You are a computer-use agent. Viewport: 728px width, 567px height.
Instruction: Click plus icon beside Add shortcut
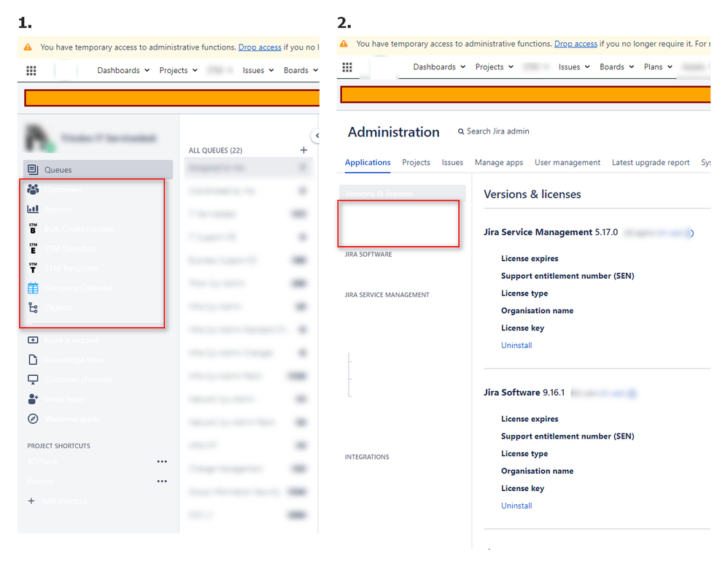(x=31, y=501)
